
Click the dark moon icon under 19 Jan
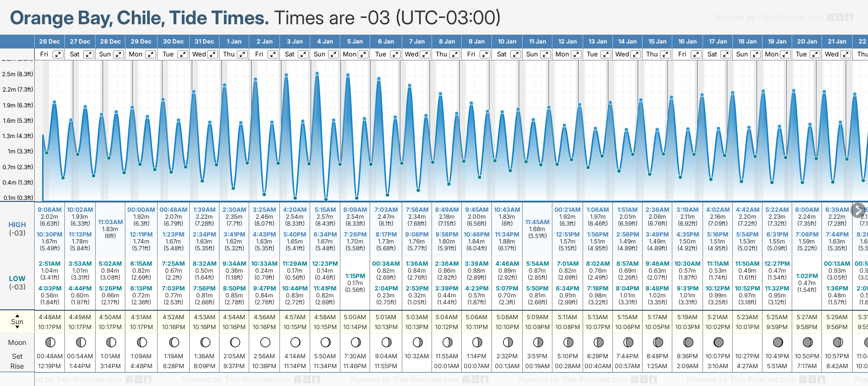[x=778, y=342]
